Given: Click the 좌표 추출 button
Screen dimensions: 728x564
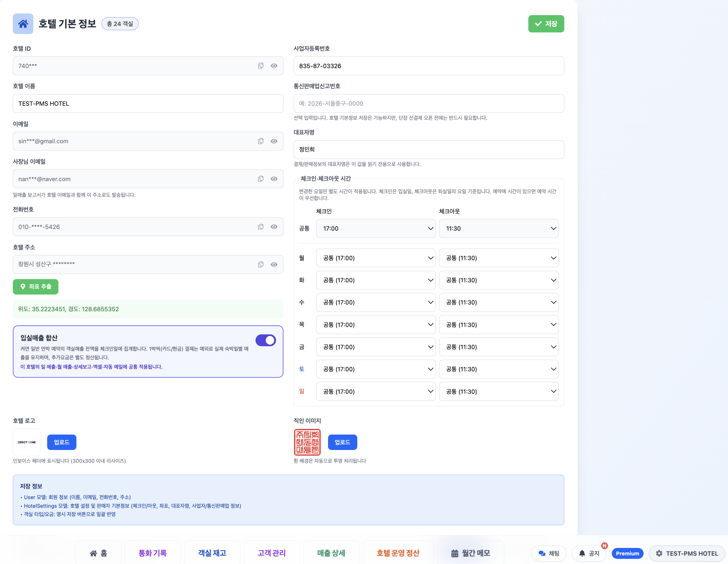Looking at the screenshot, I should click(36, 287).
